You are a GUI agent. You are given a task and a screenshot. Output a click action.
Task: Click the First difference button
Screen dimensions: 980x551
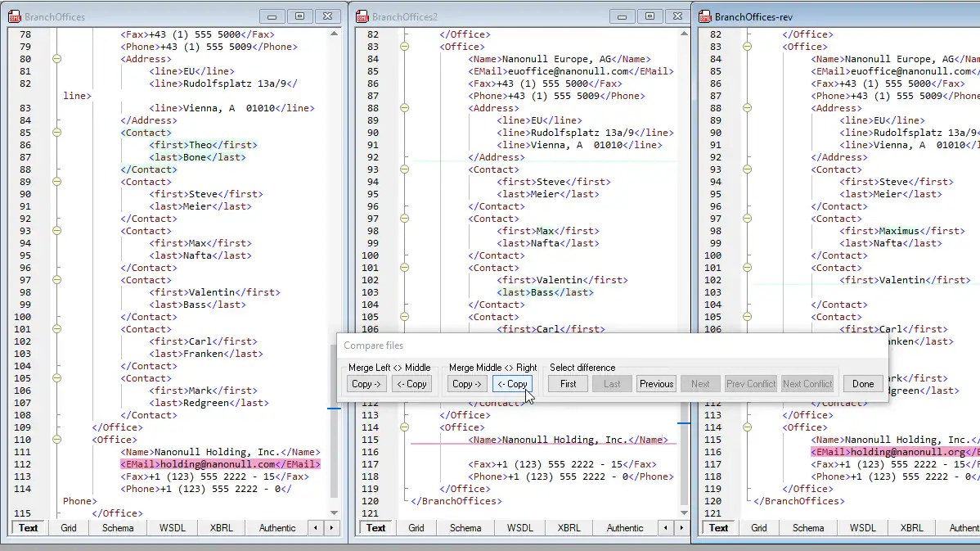567,383
